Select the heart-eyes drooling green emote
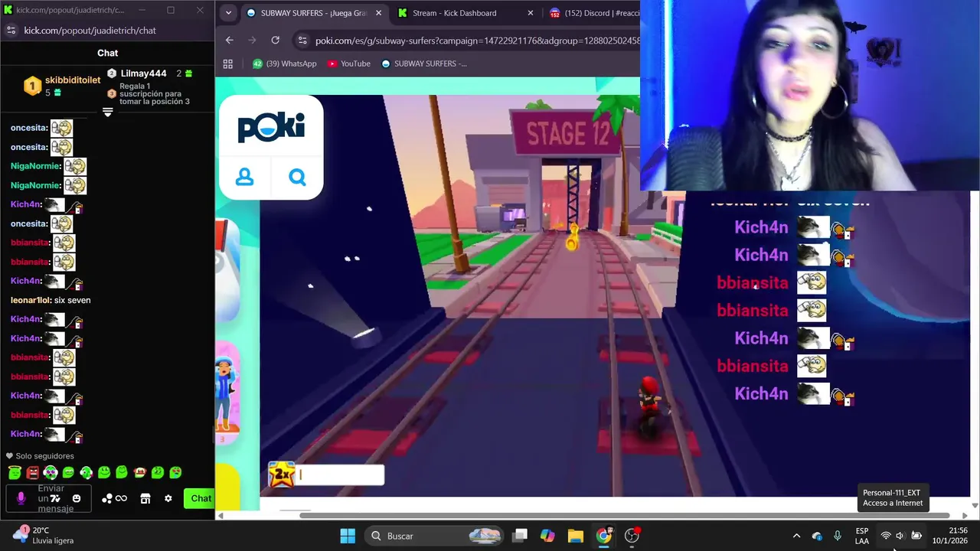Screen dimensions: 980x551 click(175, 473)
